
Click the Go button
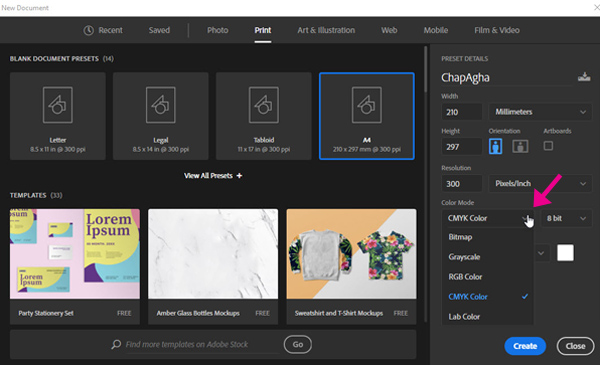(x=298, y=344)
